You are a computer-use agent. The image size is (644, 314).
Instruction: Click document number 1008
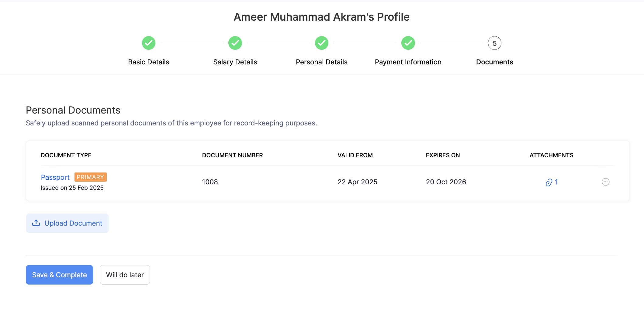pyautogui.click(x=210, y=182)
